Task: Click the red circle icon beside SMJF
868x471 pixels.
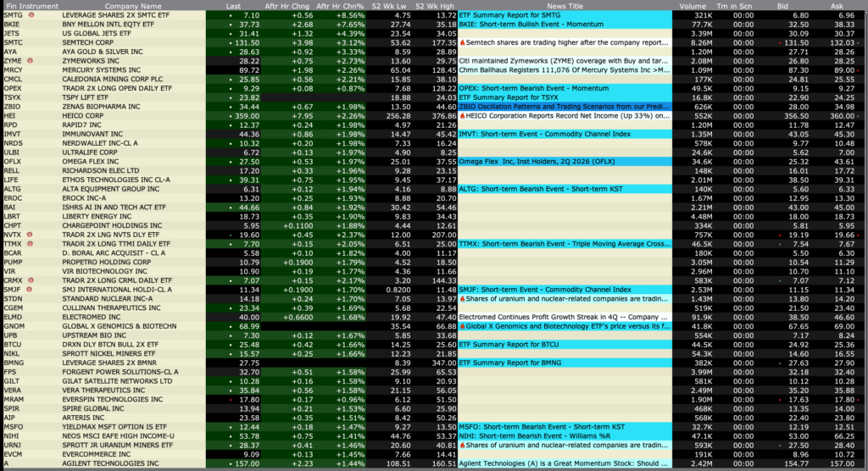Action: 30,290
